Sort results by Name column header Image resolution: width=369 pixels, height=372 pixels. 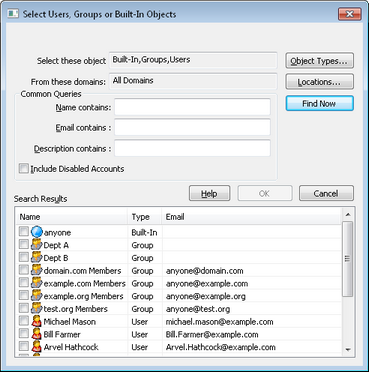coord(72,217)
